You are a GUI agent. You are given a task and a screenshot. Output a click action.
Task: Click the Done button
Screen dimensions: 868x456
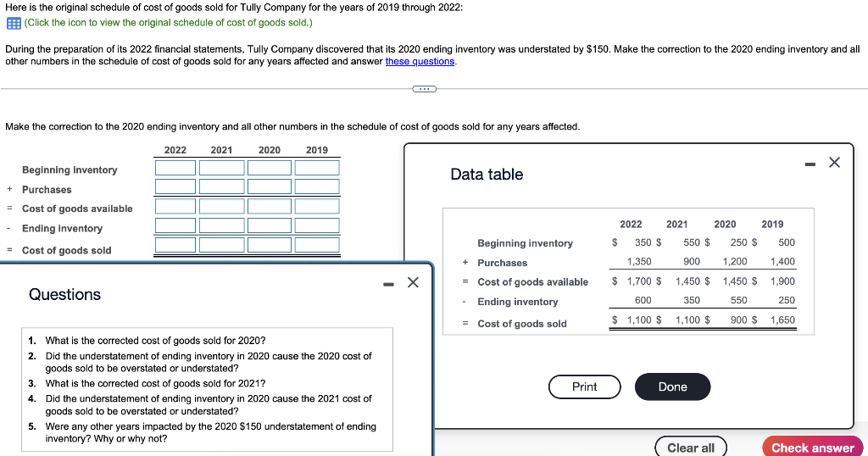672,386
